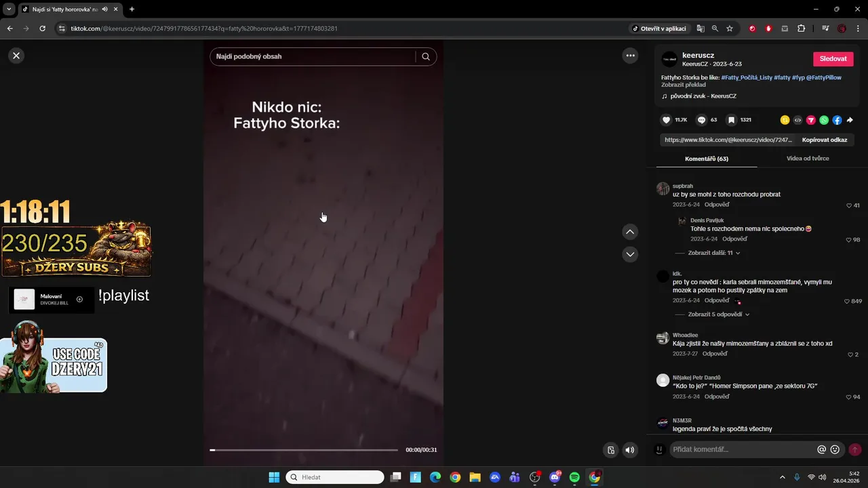
Task: Share via Facebook icon
Action: (837, 120)
